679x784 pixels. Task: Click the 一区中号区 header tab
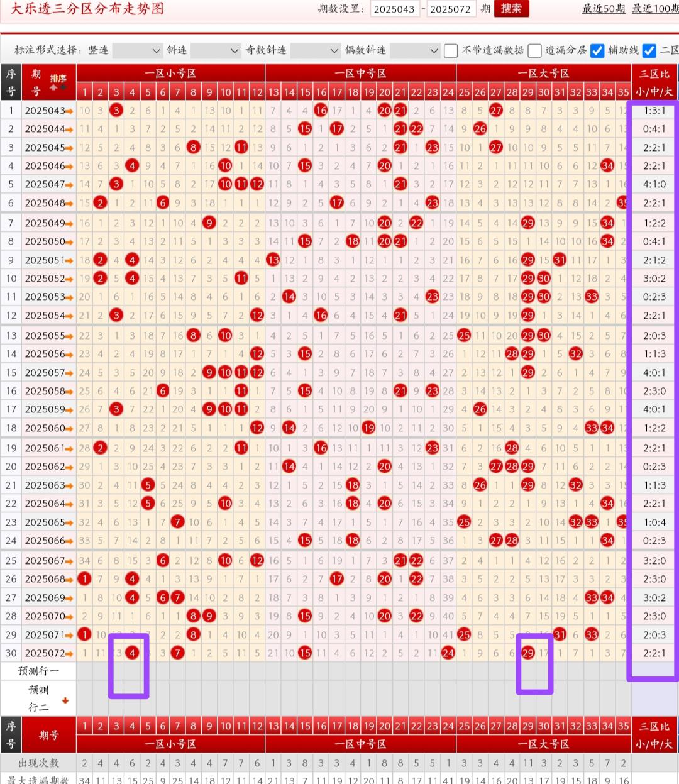click(360, 74)
